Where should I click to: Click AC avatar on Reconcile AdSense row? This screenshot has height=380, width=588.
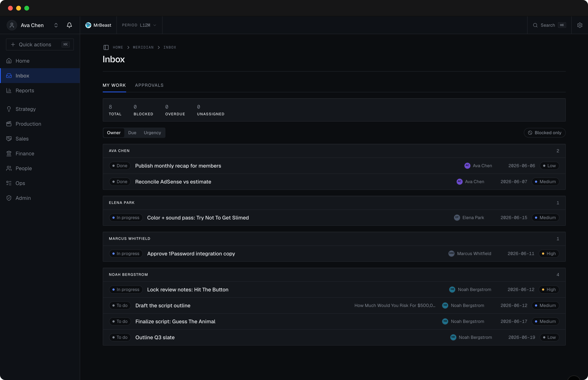459,182
